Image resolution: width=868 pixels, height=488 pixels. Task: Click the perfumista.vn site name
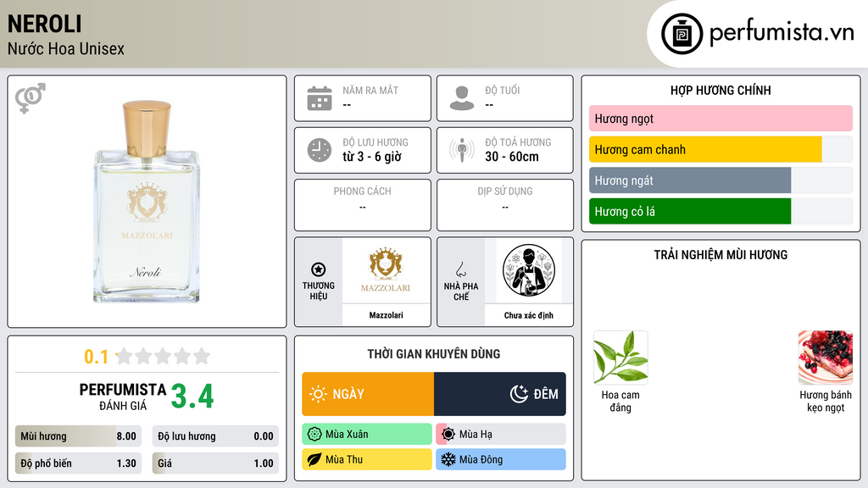click(x=782, y=33)
